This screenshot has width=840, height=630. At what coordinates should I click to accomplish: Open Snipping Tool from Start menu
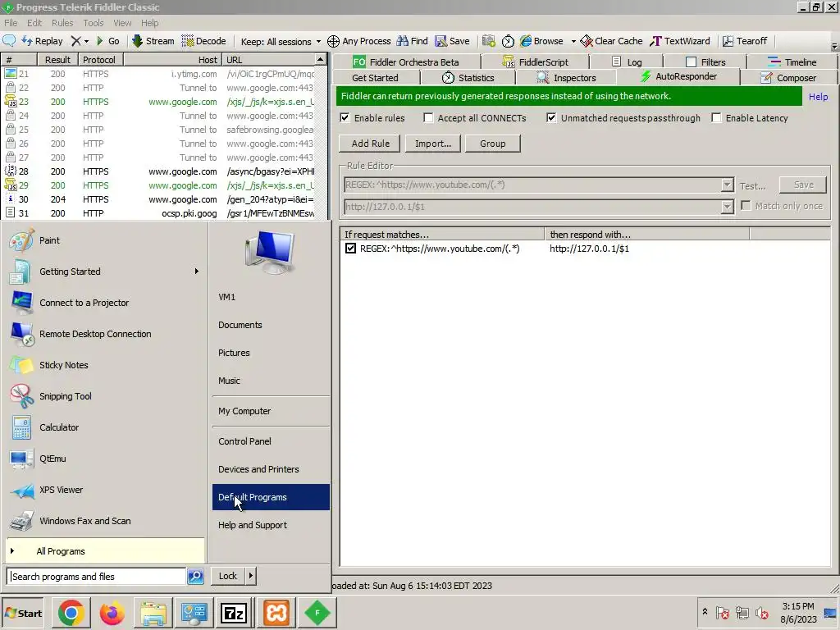click(x=104, y=396)
